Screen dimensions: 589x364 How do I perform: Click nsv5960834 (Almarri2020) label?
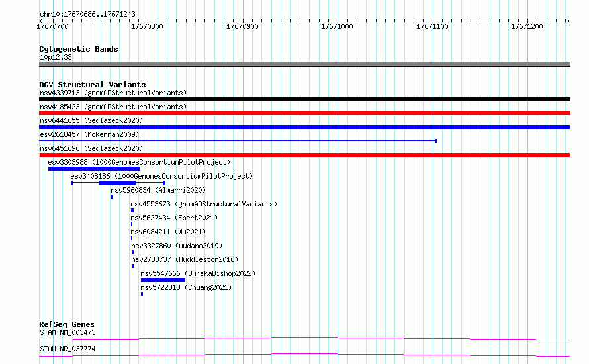pyautogui.click(x=158, y=190)
